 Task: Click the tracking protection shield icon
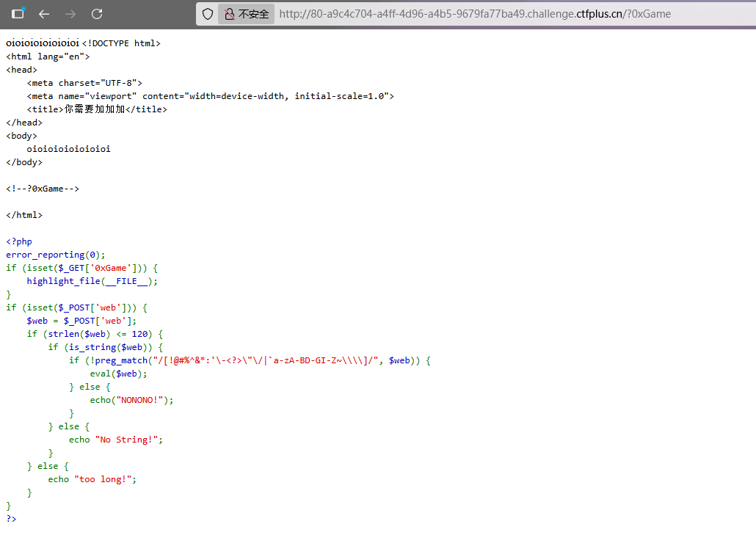[x=208, y=14]
